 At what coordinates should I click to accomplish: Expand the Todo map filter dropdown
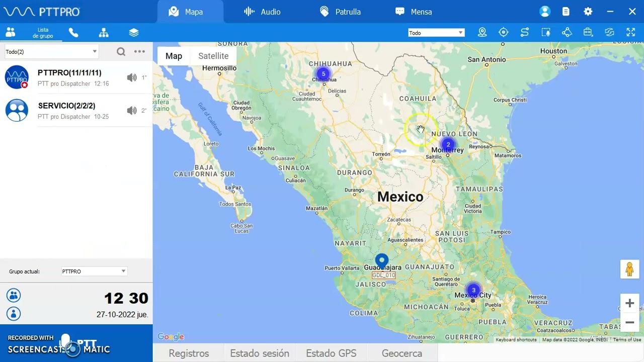(x=436, y=33)
